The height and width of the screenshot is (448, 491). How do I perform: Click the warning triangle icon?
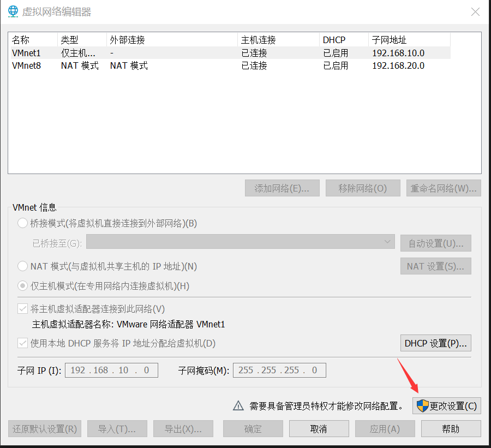click(238, 405)
